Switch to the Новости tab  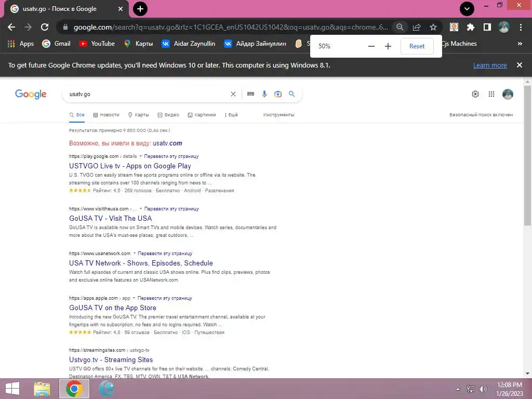[x=106, y=115]
